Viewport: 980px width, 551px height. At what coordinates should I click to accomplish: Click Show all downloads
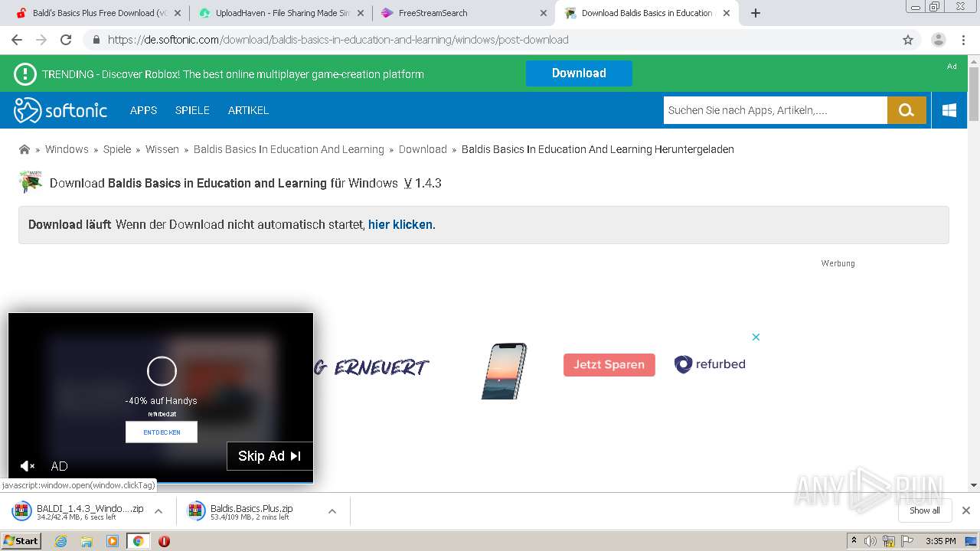[925, 510]
